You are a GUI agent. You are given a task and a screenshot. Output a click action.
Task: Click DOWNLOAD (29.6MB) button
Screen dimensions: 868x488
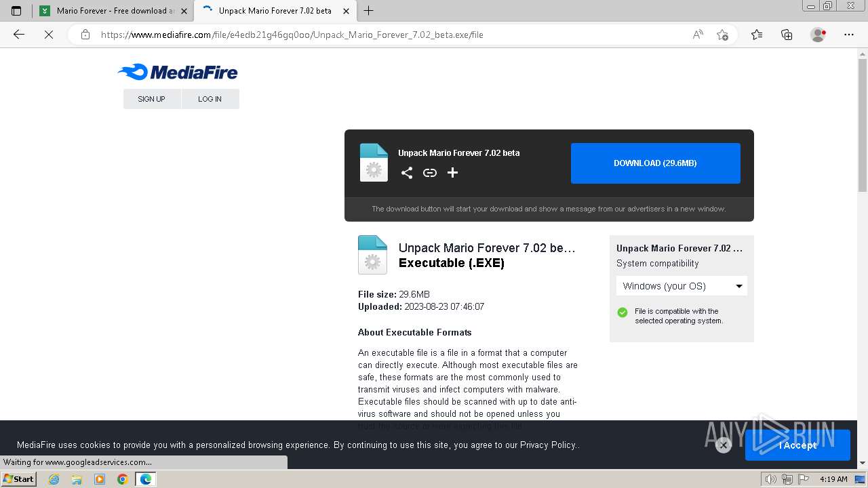click(x=655, y=163)
